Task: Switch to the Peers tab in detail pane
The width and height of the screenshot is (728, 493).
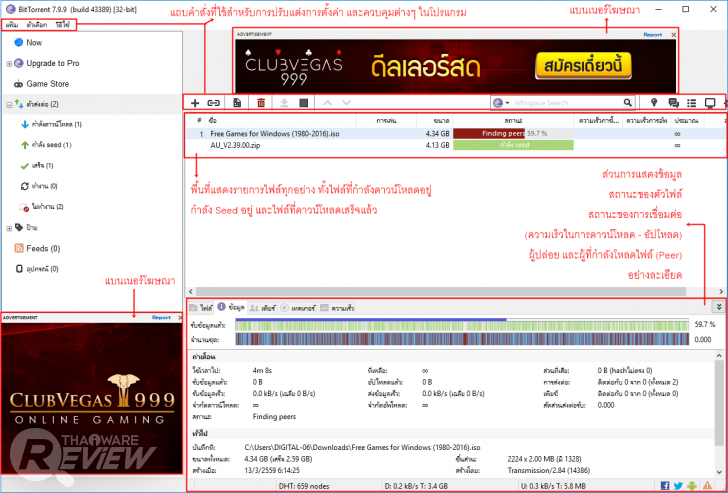Action: click(262, 307)
